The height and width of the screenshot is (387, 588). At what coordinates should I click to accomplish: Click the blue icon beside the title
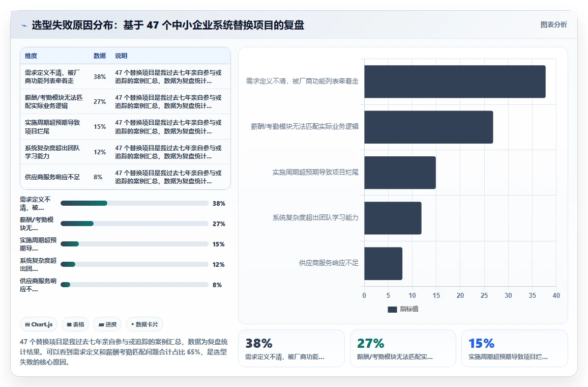click(x=24, y=25)
